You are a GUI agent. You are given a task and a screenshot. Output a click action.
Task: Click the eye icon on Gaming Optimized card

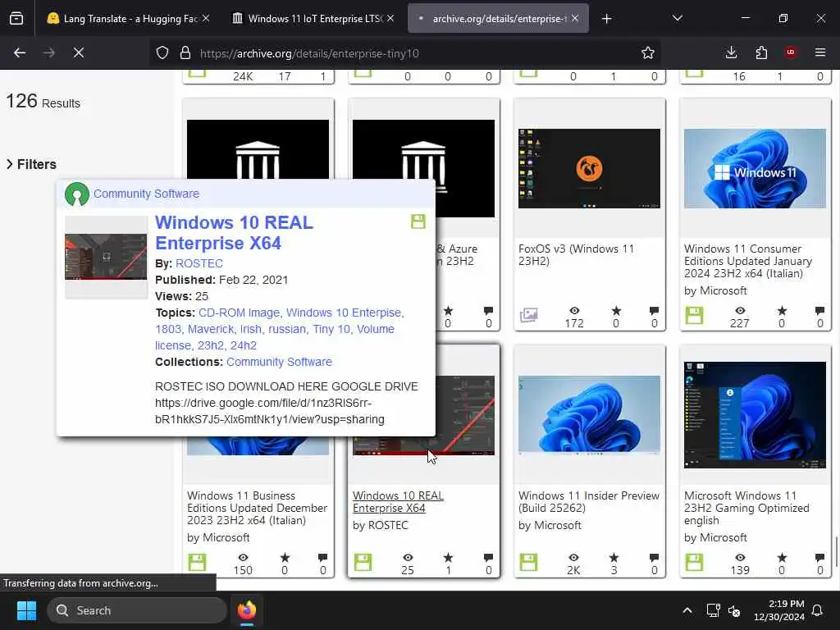click(x=740, y=558)
